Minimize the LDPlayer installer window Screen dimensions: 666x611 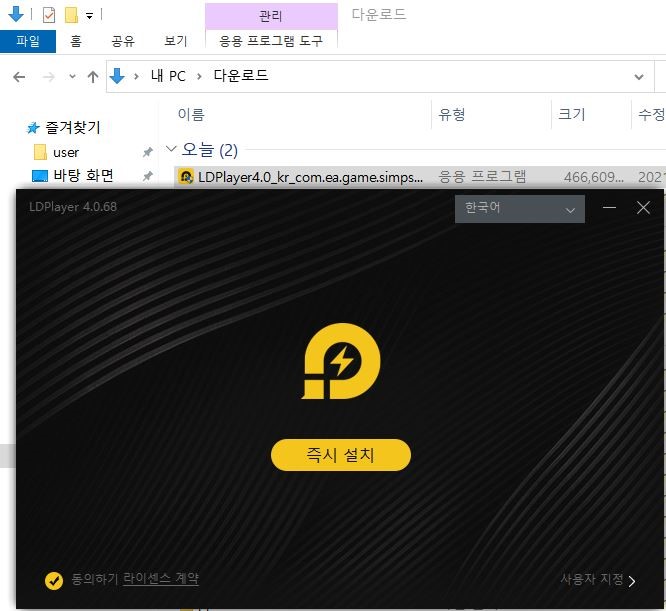pyautogui.click(x=609, y=208)
